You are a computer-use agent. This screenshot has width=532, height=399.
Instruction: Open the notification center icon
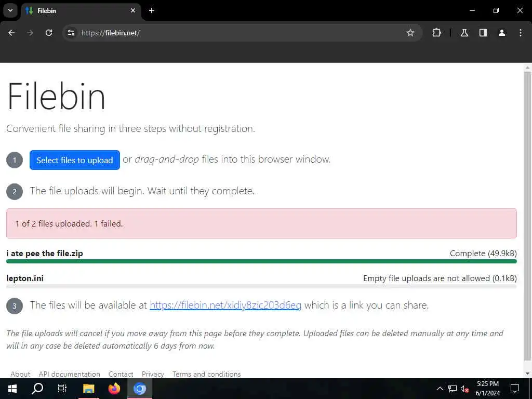(515, 389)
